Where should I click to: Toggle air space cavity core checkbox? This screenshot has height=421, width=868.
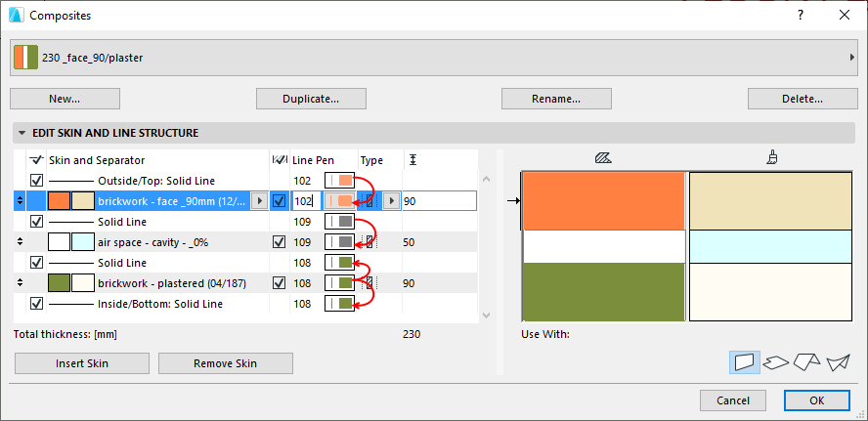click(280, 241)
